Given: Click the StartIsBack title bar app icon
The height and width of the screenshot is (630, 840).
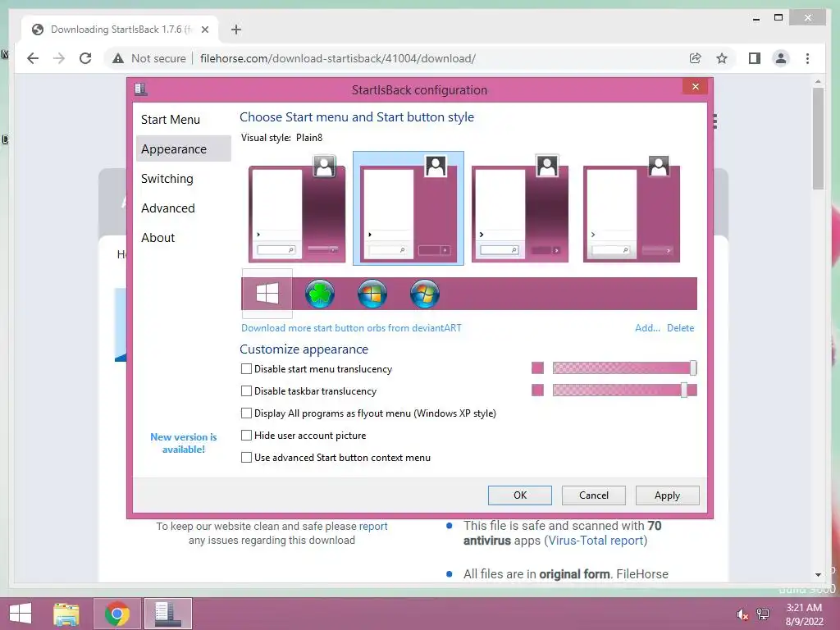Looking at the screenshot, I should point(141,89).
